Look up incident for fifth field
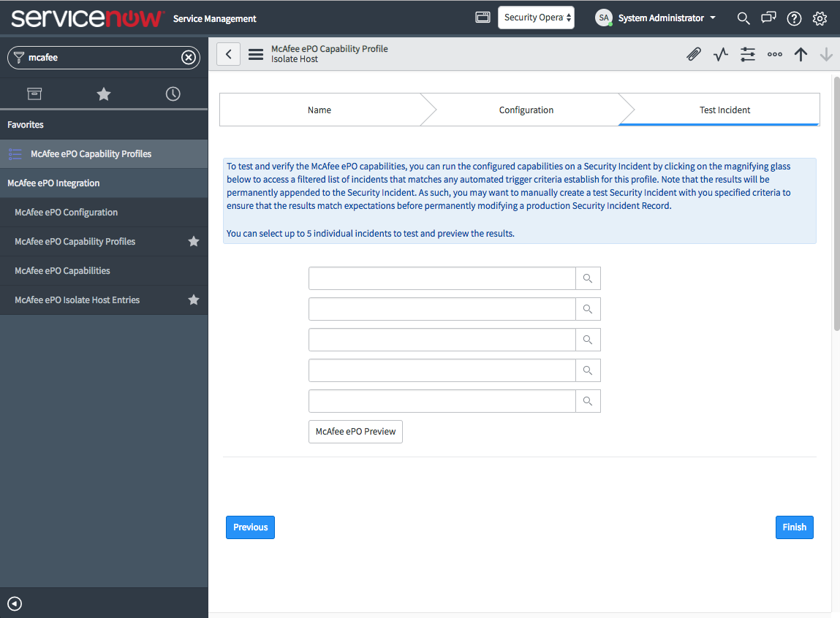 [x=588, y=401]
